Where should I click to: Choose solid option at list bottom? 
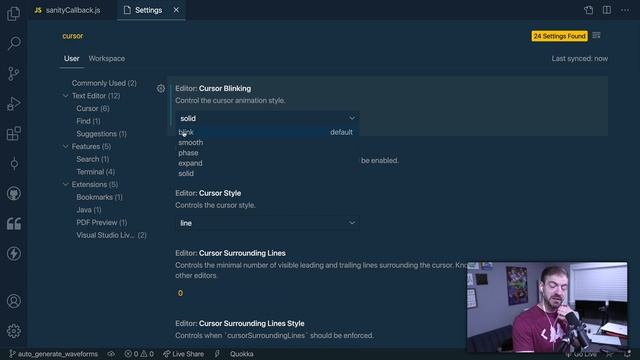coord(267,173)
